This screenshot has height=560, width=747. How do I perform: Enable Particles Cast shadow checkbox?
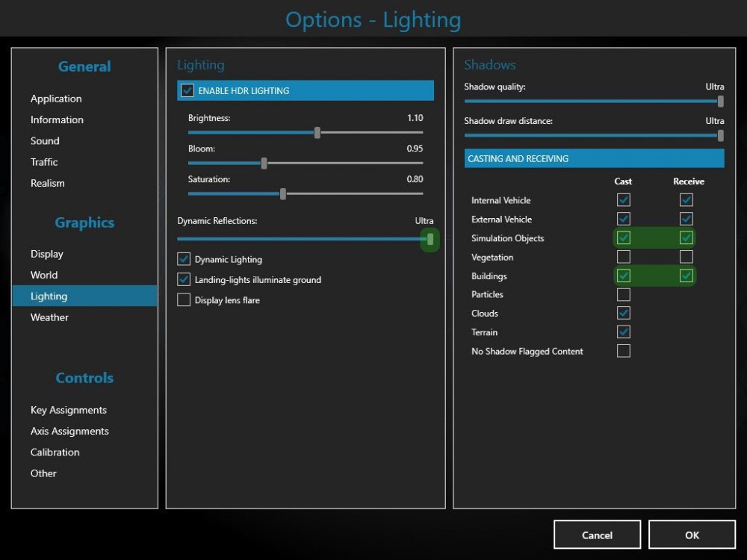click(x=624, y=294)
